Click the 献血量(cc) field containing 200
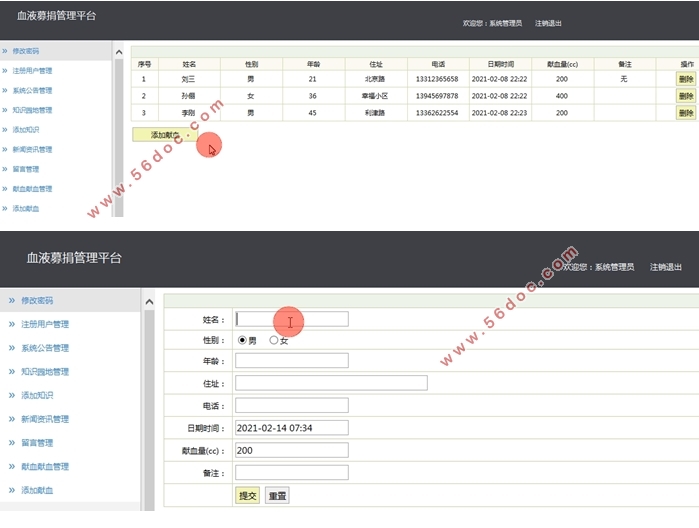This screenshot has width=699, height=528. [x=292, y=450]
